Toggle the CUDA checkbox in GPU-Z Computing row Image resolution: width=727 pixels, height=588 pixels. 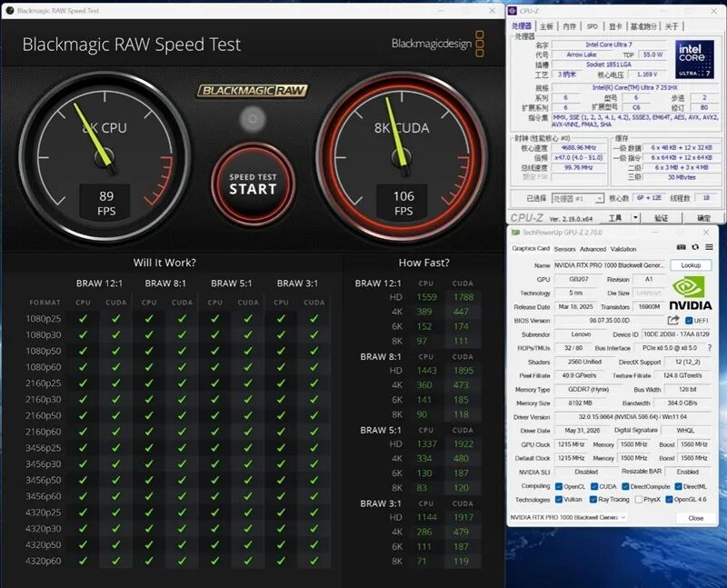[594, 486]
